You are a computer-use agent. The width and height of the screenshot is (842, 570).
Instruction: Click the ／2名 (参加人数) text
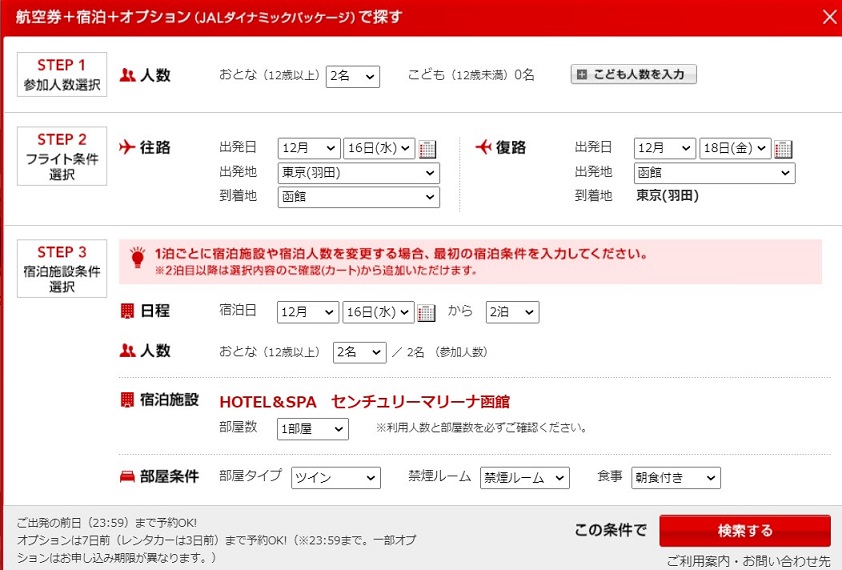click(x=439, y=352)
